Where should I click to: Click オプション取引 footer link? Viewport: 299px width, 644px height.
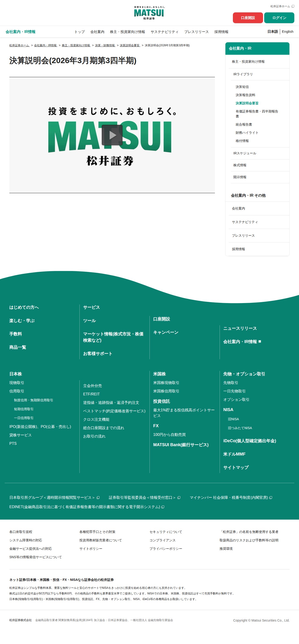[x=236, y=399]
